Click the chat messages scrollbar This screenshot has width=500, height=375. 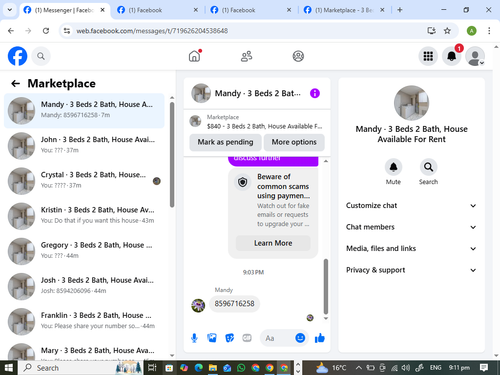[x=326, y=286]
